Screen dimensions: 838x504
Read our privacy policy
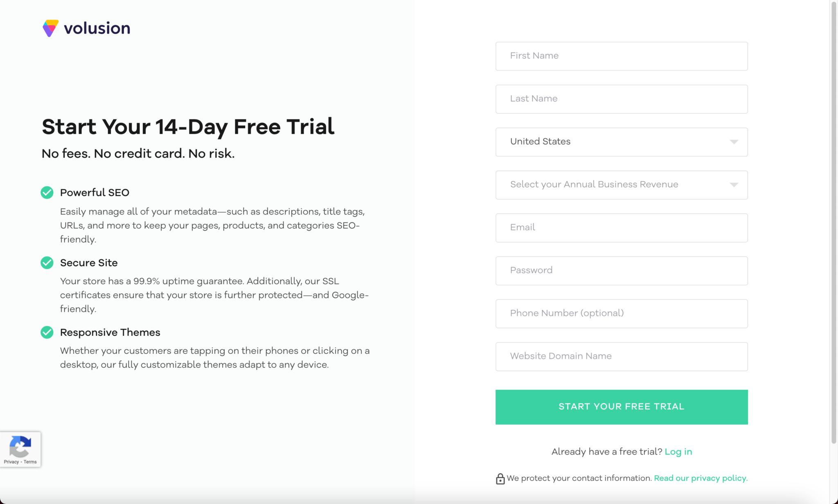tap(701, 478)
